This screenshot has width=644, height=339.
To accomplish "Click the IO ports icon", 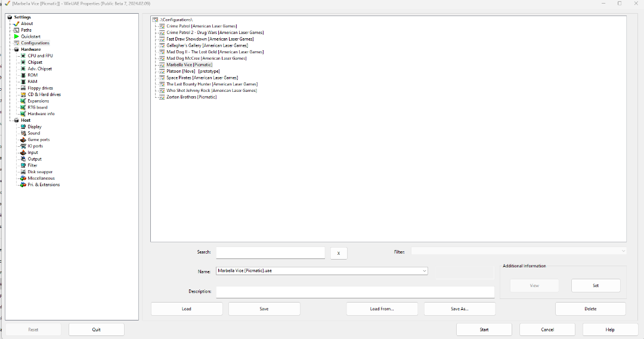I will pyautogui.click(x=23, y=146).
